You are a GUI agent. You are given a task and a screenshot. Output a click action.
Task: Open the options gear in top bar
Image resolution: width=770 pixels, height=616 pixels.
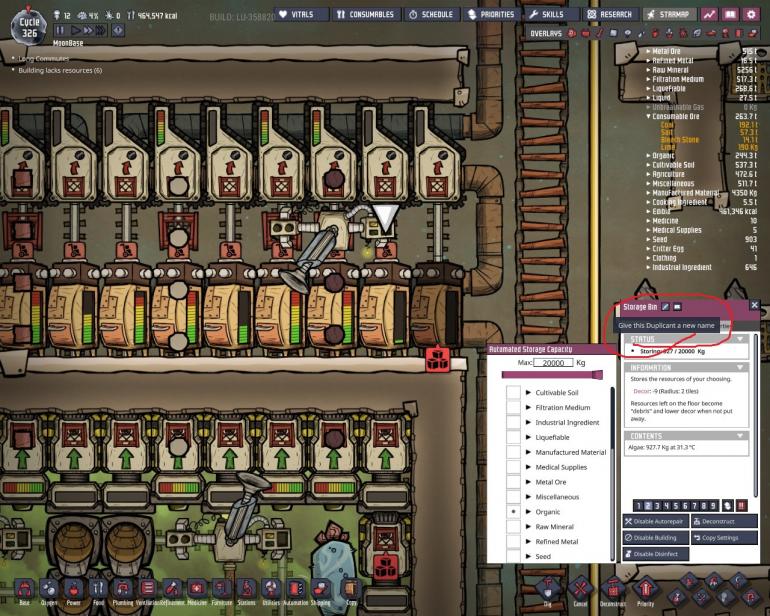pos(751,15)
